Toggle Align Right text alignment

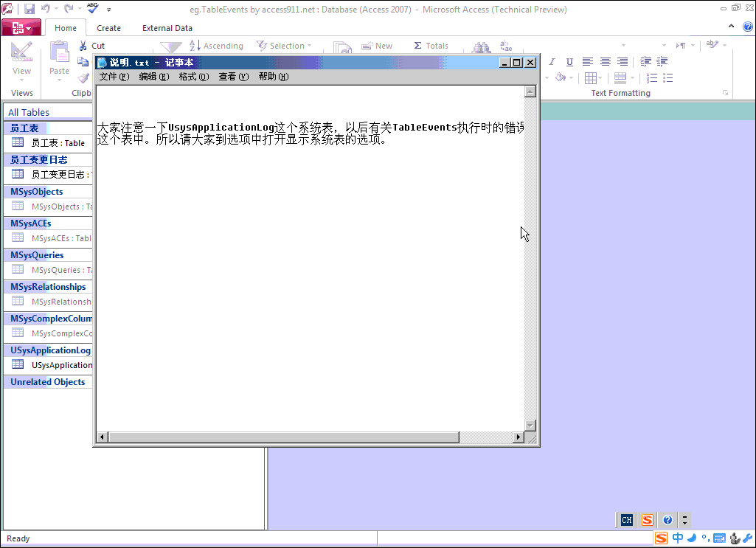(623, 62)
